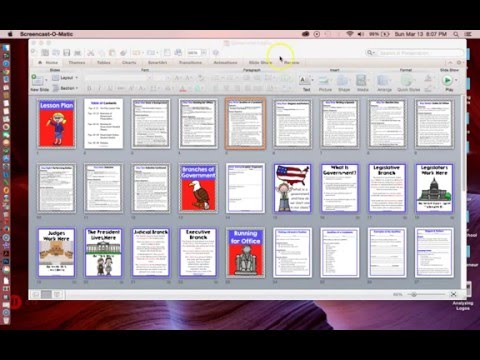Select the Branches of Government eagle slide
Screen dimensions: 480x360
pos(198,188)
